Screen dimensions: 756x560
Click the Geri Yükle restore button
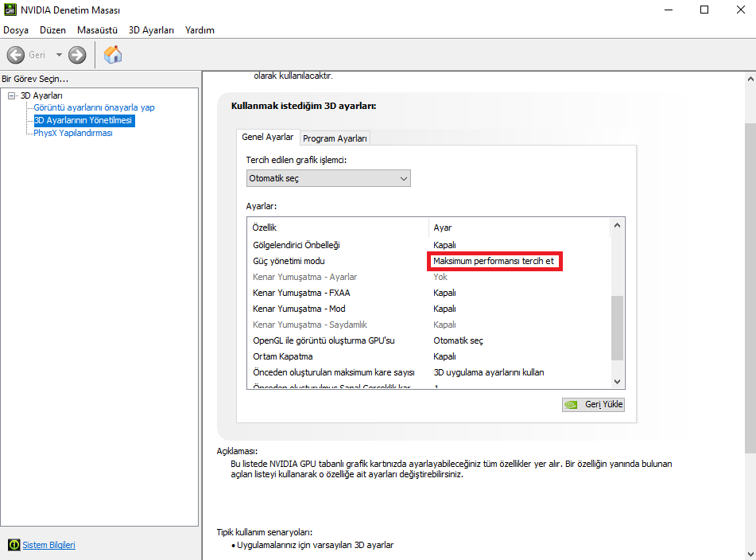click(594, 404)
